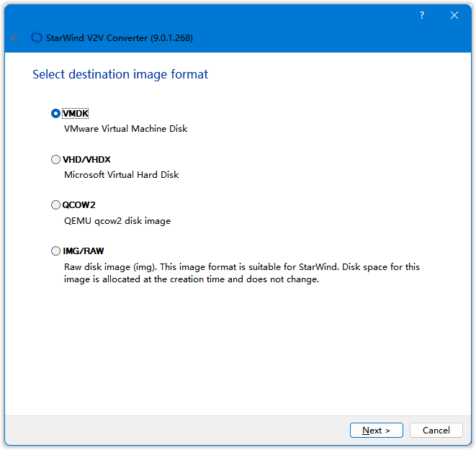Click the QEMU qcow2 disk image description

pos(117,221)
